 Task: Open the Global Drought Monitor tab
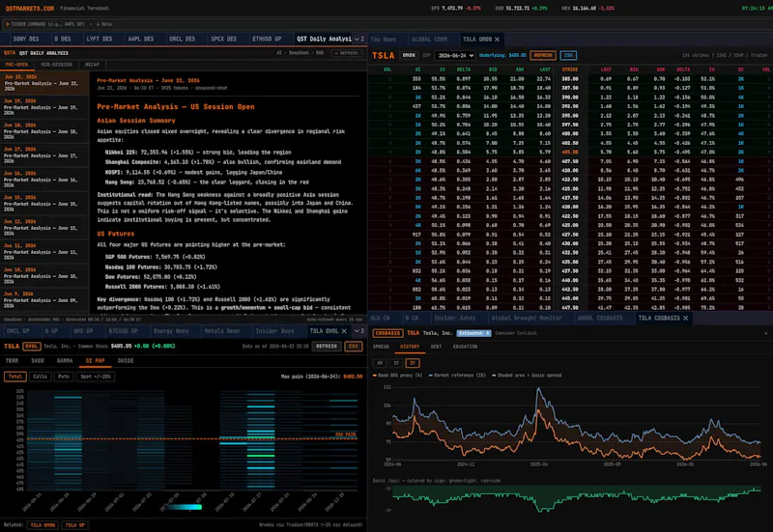tap(527, 319)
